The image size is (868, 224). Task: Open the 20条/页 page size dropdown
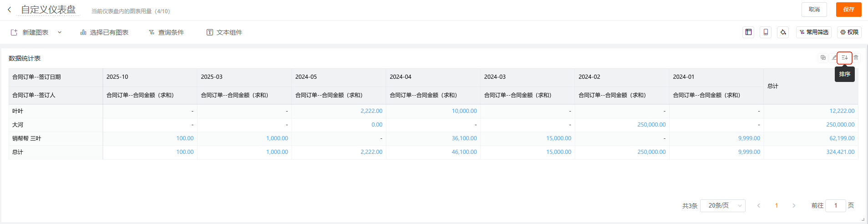point(722,206)
